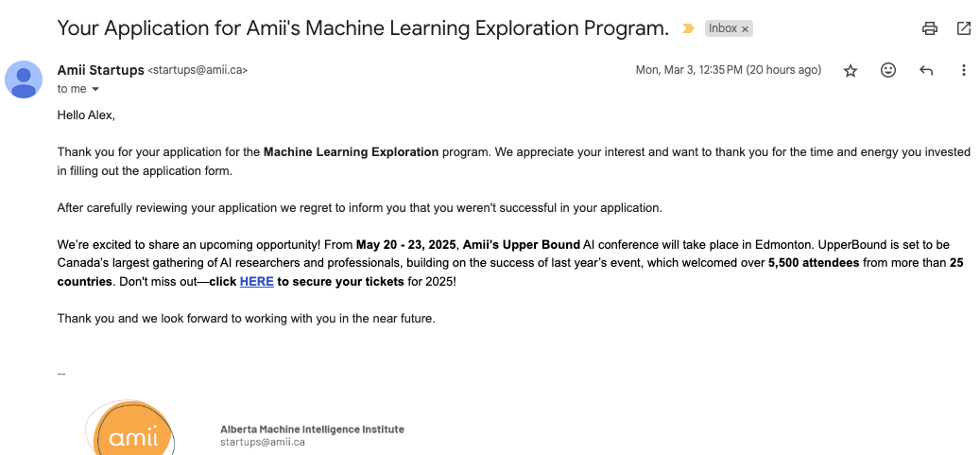Click the sender name Amii Startups
The width and height of the screenshot is (980, 455).
pos(100,70)
